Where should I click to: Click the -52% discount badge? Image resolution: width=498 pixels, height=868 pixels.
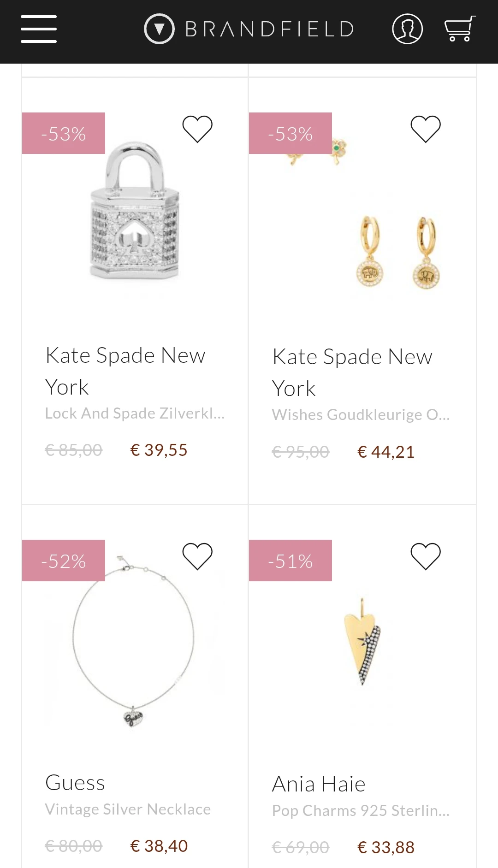pos(64,561)
